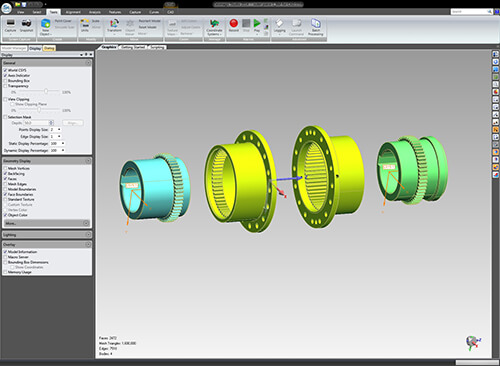Screen dimensions: 500x366
Task: Click the save icon in title bar
Action: 23,4
